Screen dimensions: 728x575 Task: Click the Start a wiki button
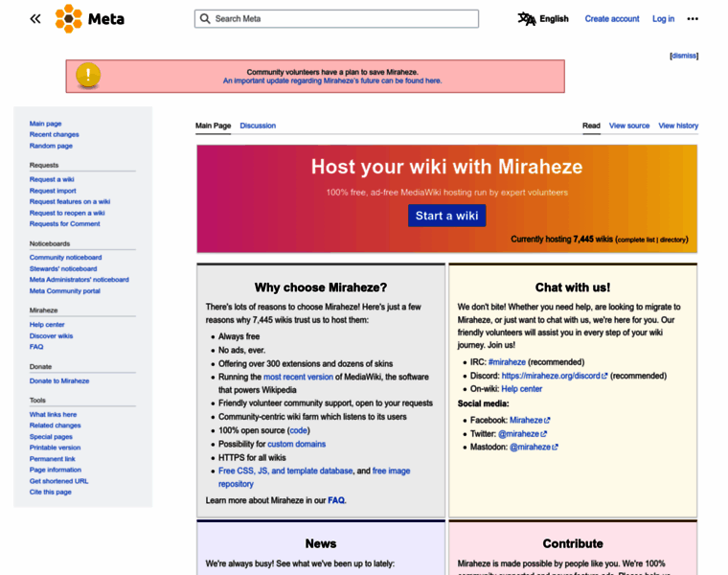coord(446,216)
